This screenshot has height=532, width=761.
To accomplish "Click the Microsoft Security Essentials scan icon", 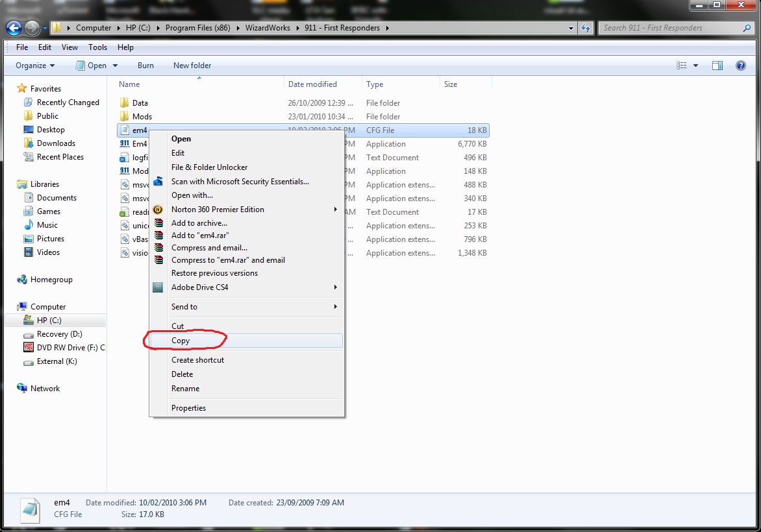I will click(x=158, y=182).
